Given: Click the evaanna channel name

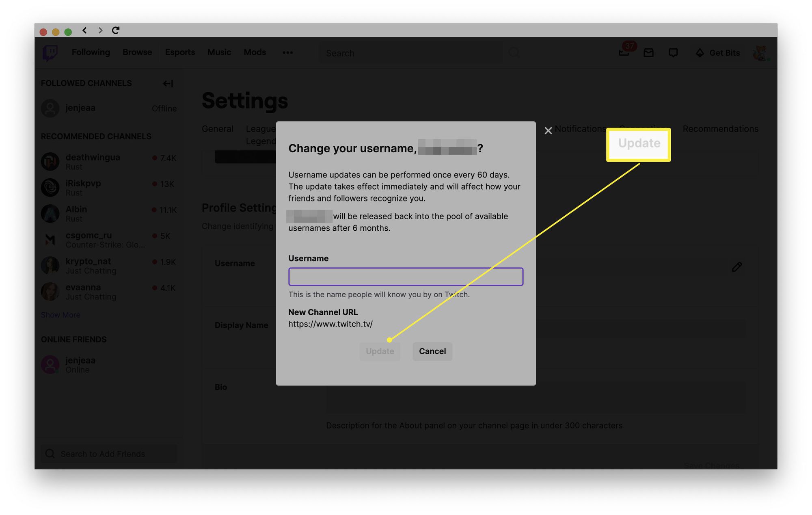Looking at the screenshot, I should click(x=83, y=287).
